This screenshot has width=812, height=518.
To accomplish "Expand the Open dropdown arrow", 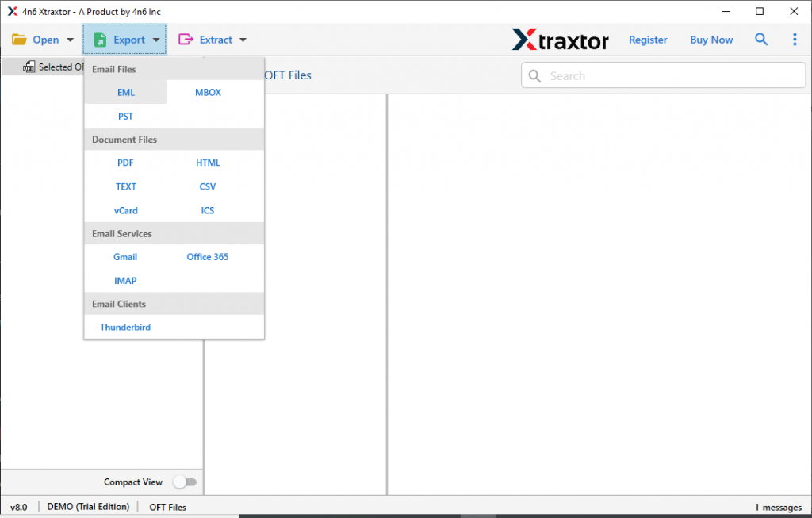I will (x=71, y=40).
